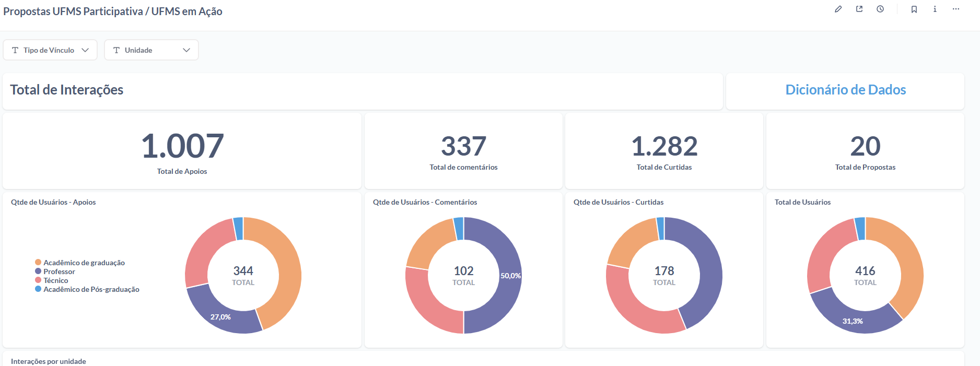
Task: Open the Interações por unidade card title
Action: 49,361
